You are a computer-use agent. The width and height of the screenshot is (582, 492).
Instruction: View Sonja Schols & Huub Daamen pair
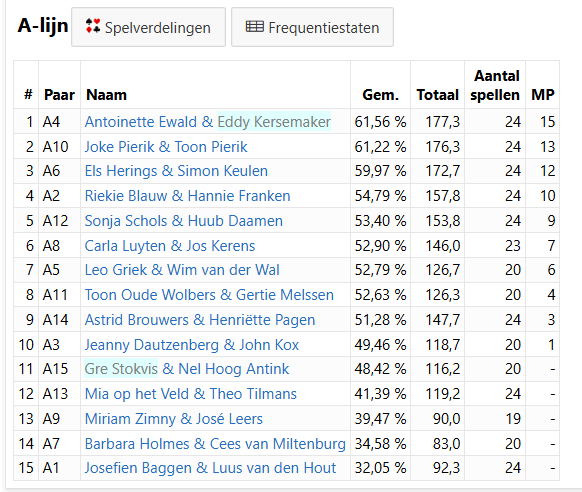(184, 221)
